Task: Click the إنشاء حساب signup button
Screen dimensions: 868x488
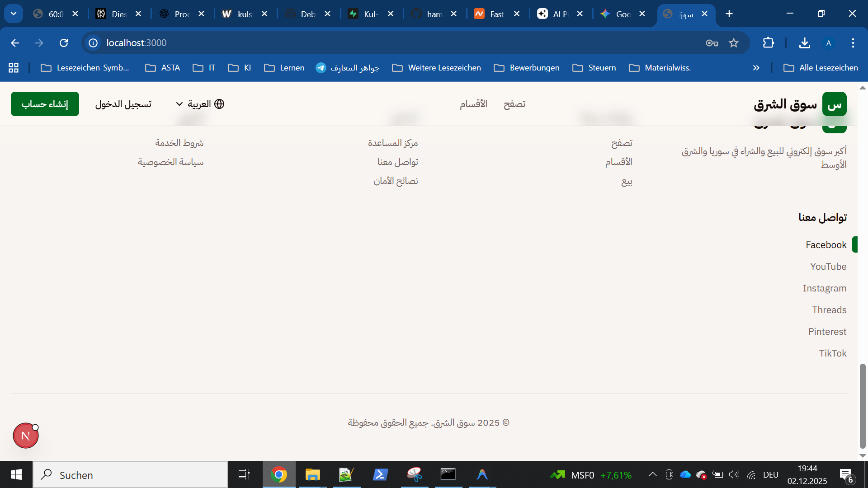Action: pos(44,103)
